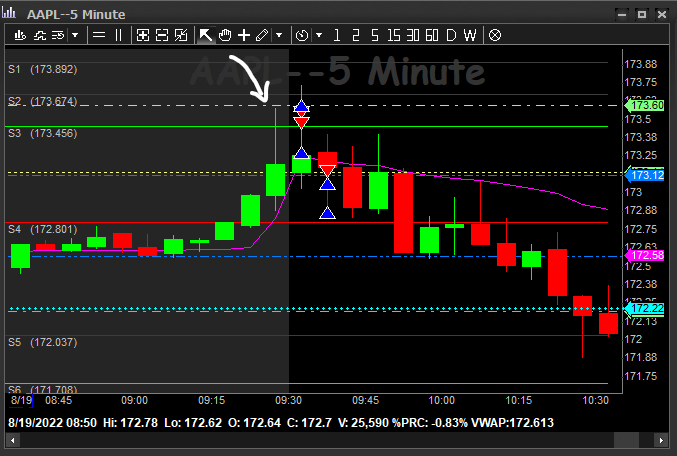The width and height of the screenshot is (677, 456).
Task: Activate the hand pan tool
Action: [x=225, y=35]
